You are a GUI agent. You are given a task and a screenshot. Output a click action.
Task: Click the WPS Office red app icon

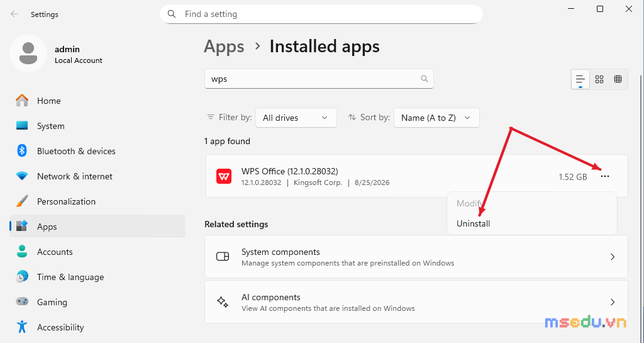[224, 177]
